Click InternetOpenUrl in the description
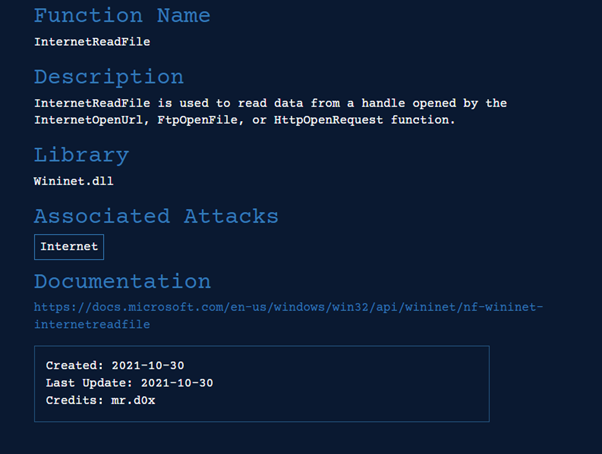The height and width of the screenshot is (454, 602). [x=87, y=120]
